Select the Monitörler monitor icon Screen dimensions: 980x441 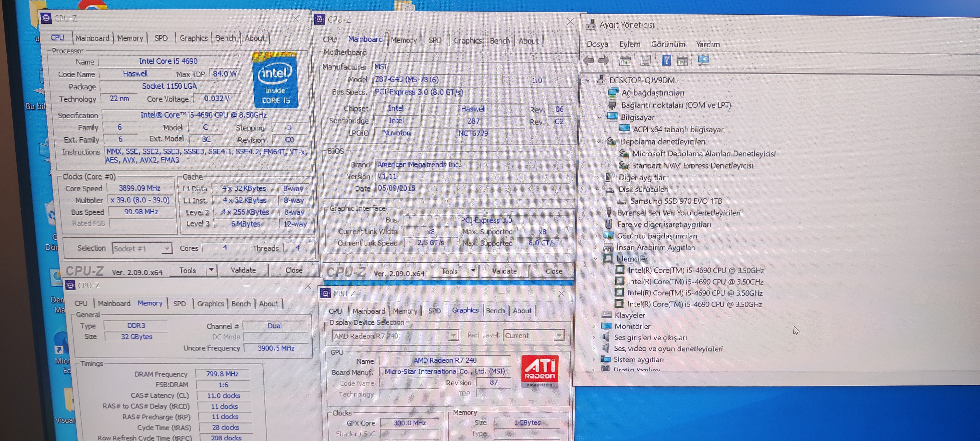[606, 326]
